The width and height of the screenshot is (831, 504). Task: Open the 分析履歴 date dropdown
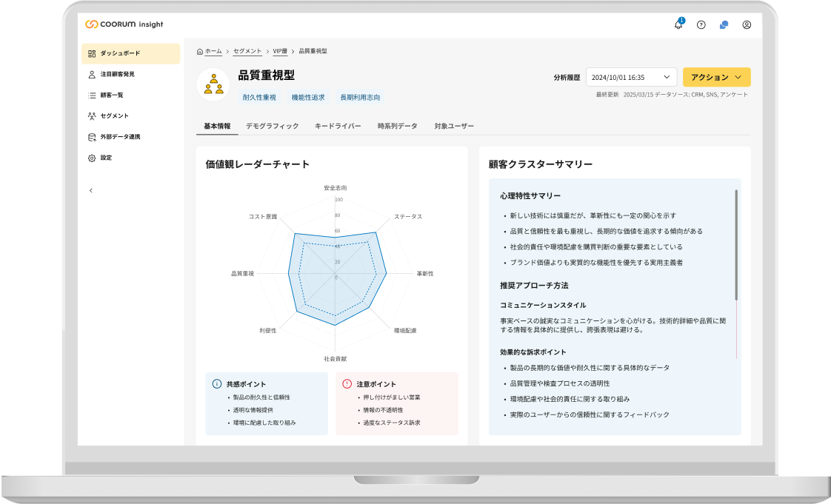(631, 77)
